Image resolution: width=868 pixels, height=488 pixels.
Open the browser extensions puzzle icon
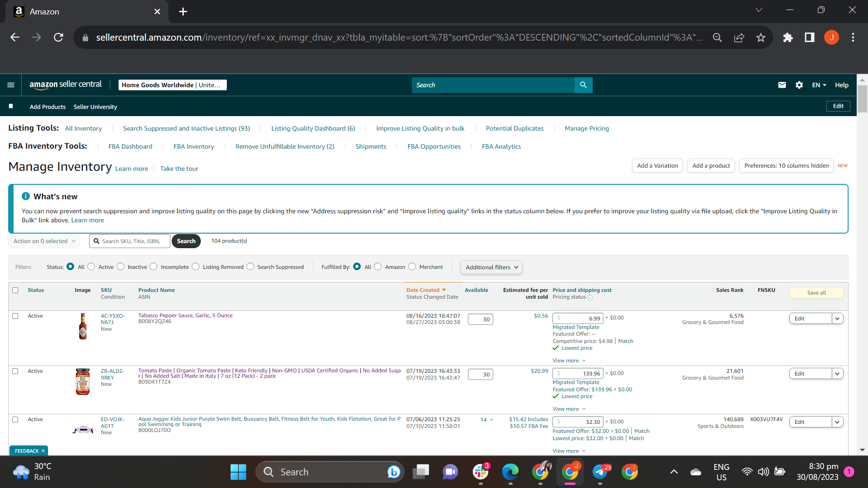[x=788, y=38]
